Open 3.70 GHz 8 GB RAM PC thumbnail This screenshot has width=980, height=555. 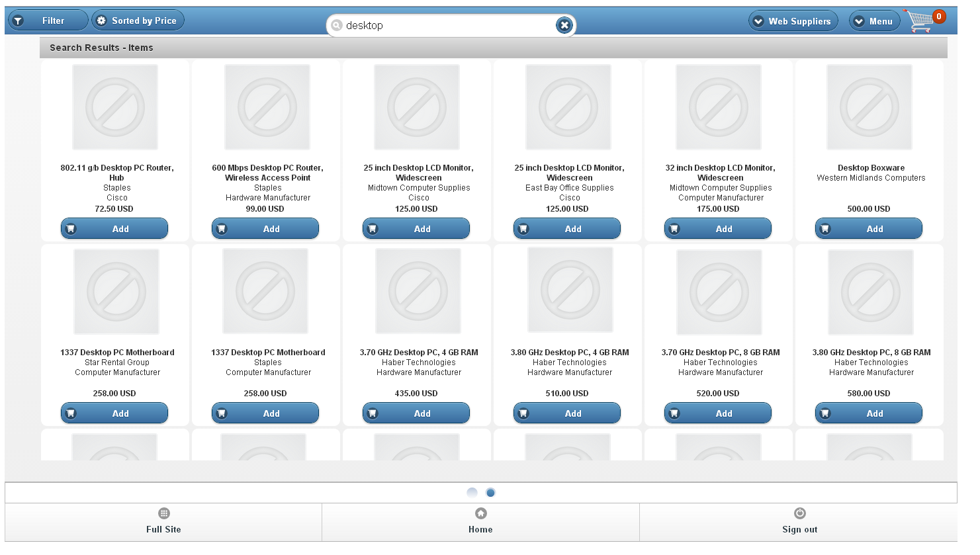[719, 292]
